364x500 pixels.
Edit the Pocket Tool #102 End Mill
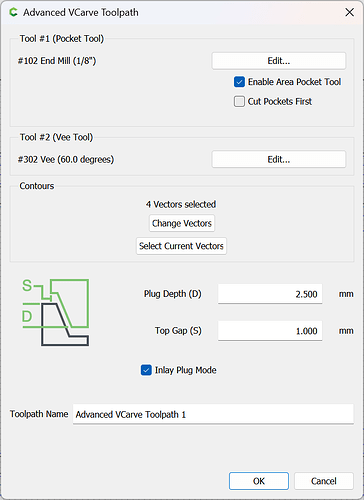[x=279, y=61]
